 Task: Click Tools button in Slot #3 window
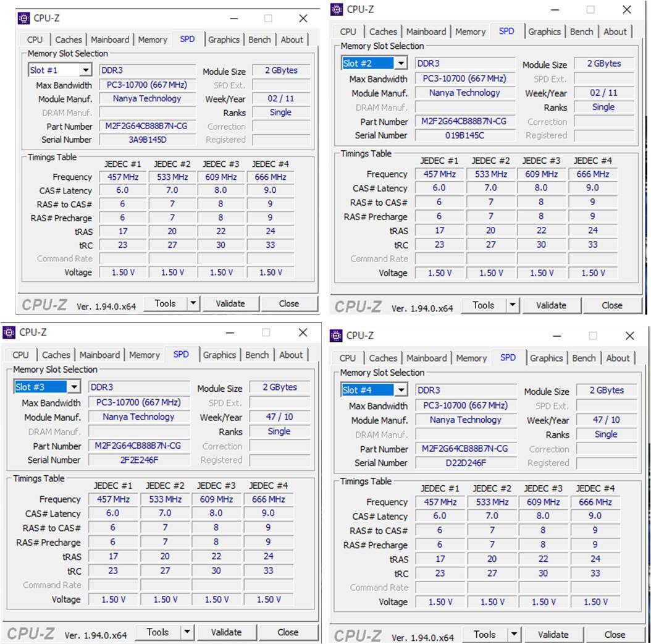[157, 632]
